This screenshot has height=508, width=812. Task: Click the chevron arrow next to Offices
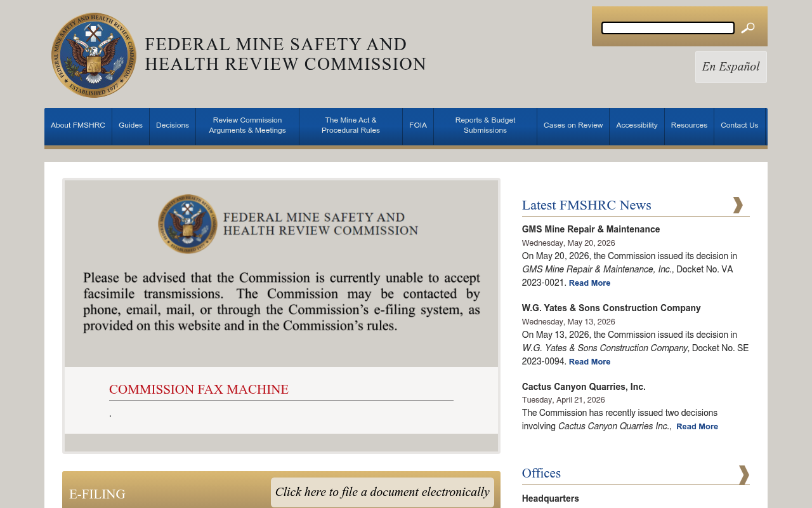pyautogui.click(x=744, y=474)
